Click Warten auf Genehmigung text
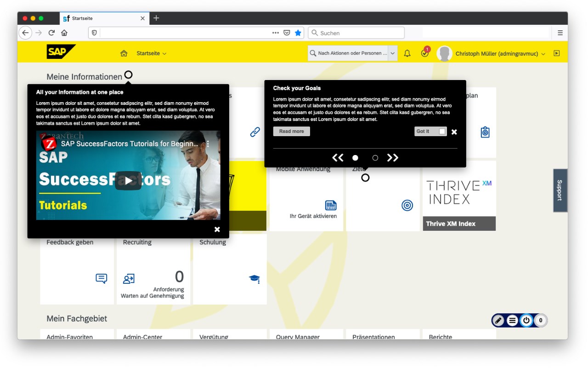588x368 pixels. click(x=153, y=296)
